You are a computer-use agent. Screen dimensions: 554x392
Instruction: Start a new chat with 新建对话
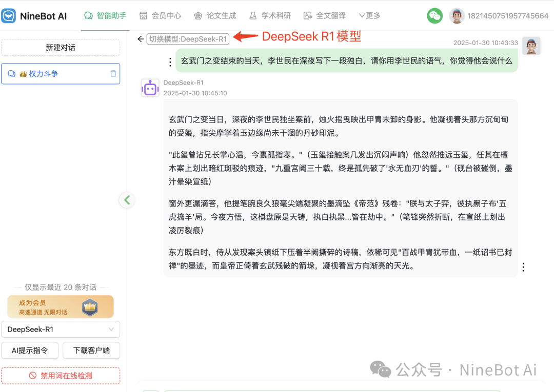tap(61, 48)
